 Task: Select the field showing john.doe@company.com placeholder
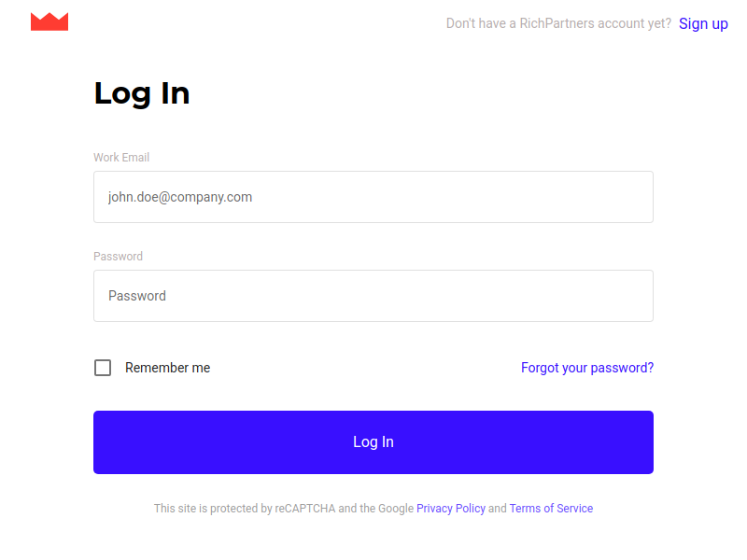tap(373, 197)
